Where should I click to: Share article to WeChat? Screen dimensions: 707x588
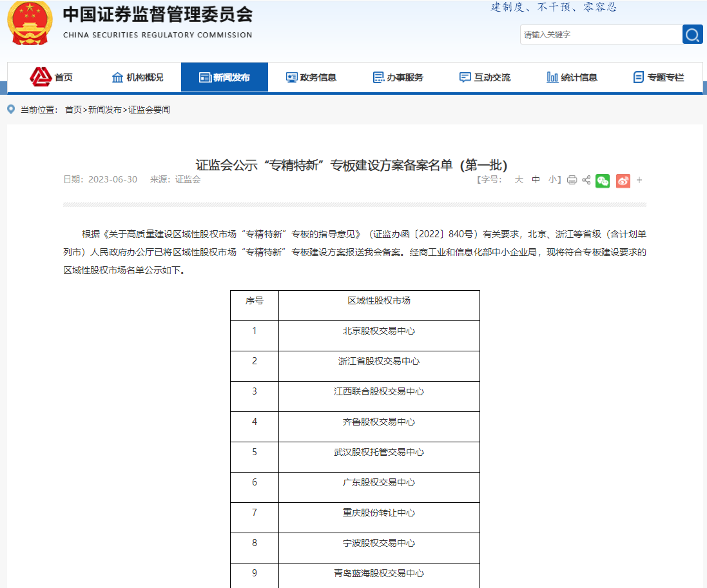(603, 181)
